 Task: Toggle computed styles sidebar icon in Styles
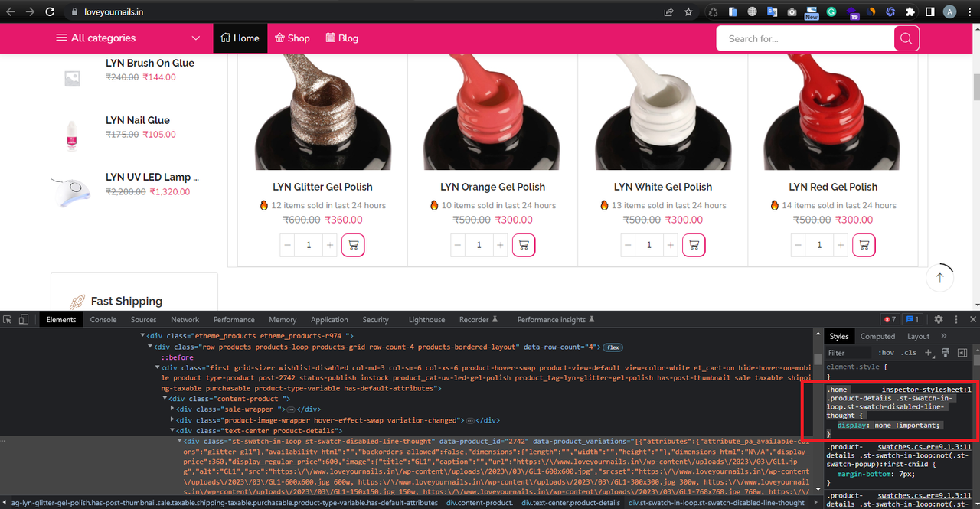click(962, 353)
